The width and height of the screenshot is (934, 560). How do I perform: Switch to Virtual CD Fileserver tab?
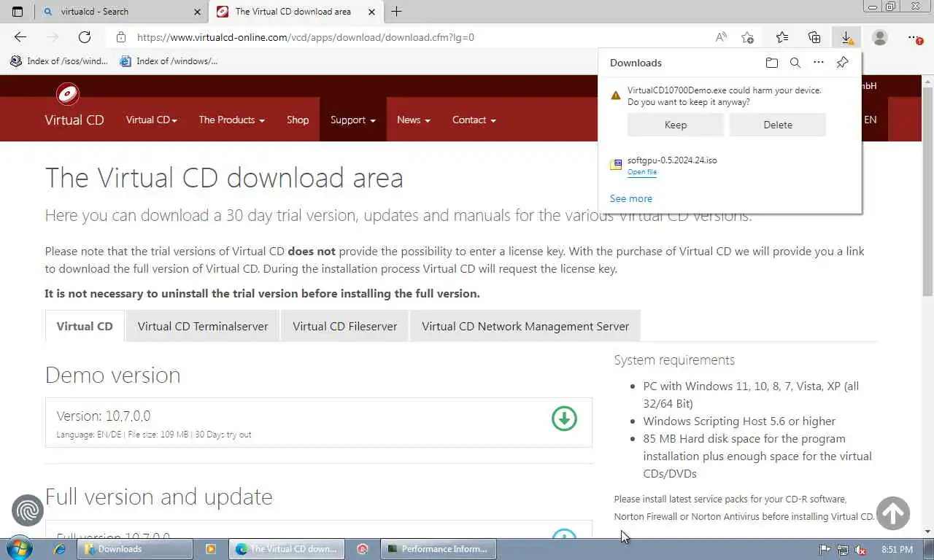345,326
